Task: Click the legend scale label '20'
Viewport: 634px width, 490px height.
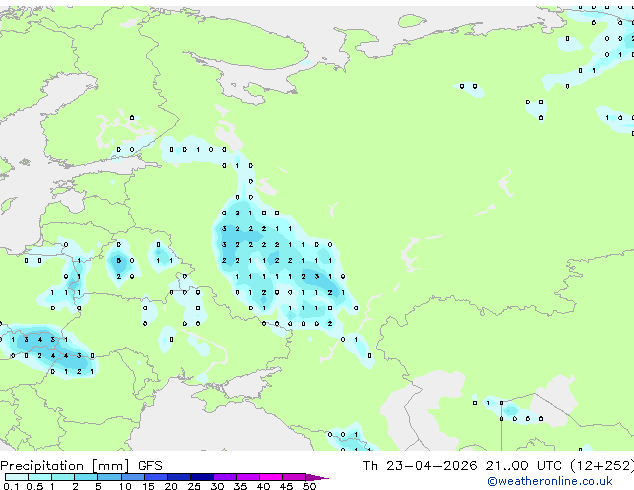Action: tap(171, 486)
